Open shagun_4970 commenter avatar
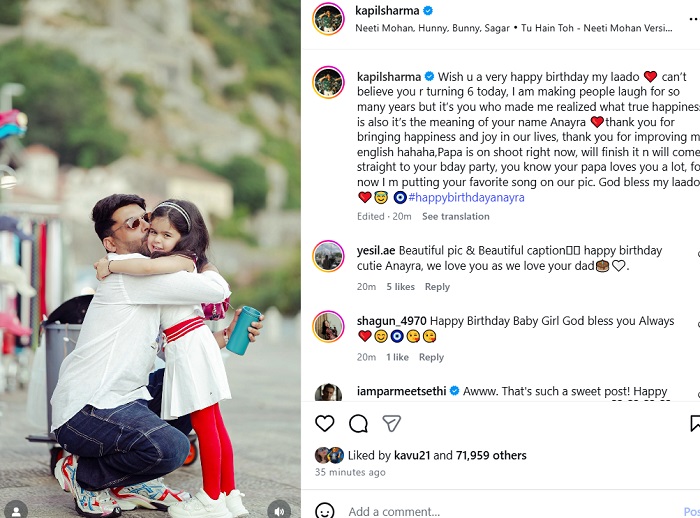Viewport: 700px width, 518px height. pyautogui.click(x=328, y=326)
